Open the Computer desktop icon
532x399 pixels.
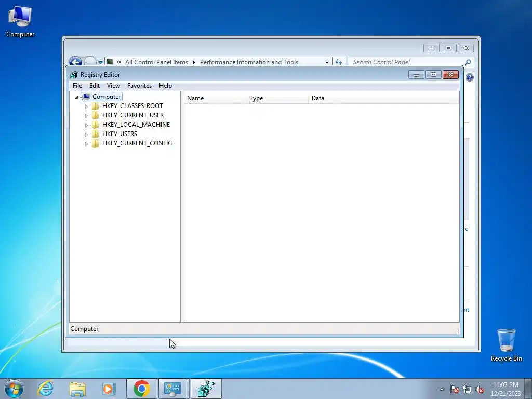point(20,21)
